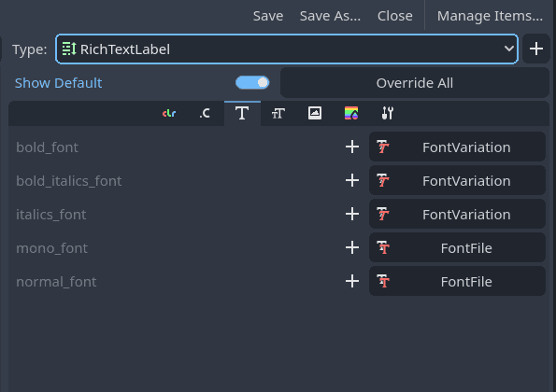Click the Save theme button
556x392 pixels.
pyautogui.click(x=268, y=16)
